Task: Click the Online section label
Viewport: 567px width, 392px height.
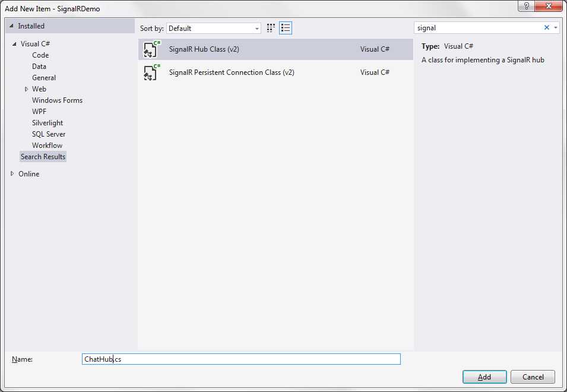Action: [29, 174]
